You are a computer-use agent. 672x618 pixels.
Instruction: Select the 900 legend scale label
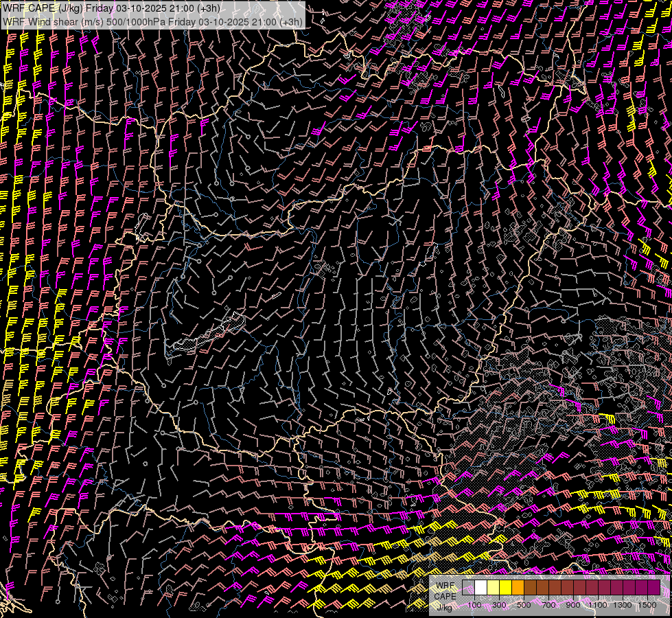573,605
